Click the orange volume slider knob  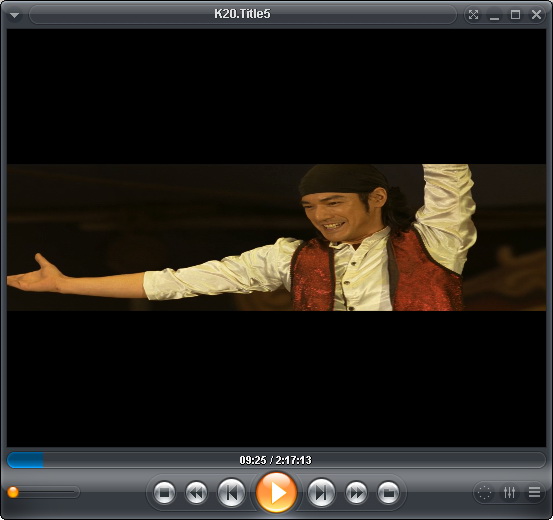pyautogui.click(x=13, y=492)
